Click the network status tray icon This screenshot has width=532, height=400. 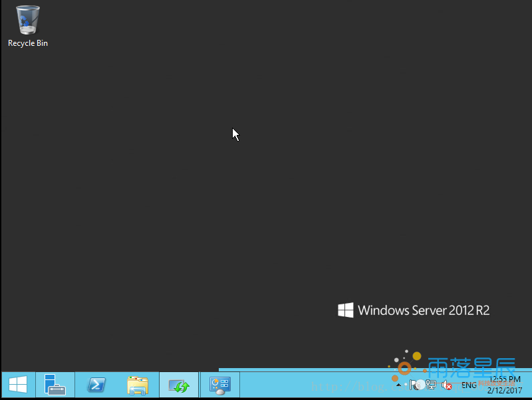coord(431,385)
